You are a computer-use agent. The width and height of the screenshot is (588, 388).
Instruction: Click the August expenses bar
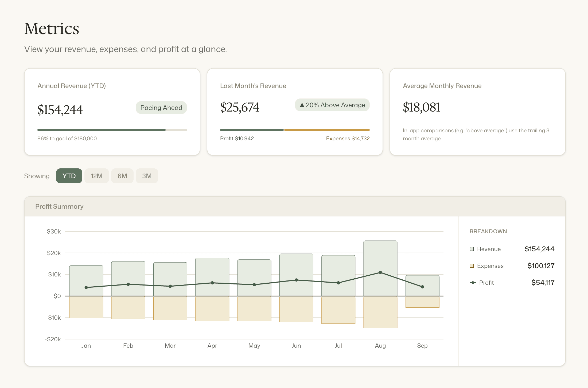[x=380, y=312]
